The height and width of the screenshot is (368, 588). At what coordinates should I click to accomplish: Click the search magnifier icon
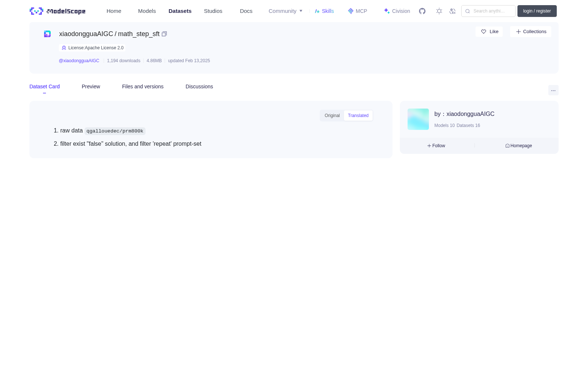coord(467,11)
